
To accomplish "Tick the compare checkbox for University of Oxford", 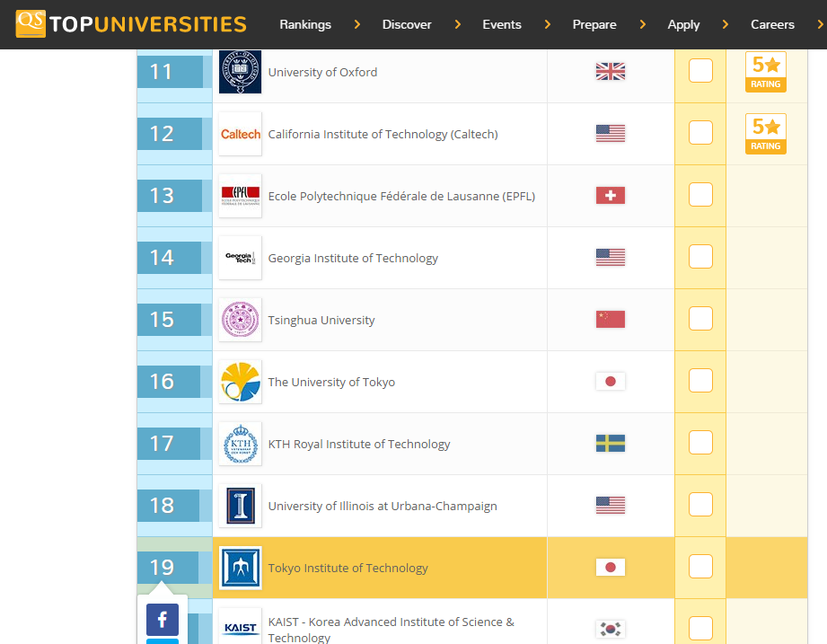I will tap(700, 71).
